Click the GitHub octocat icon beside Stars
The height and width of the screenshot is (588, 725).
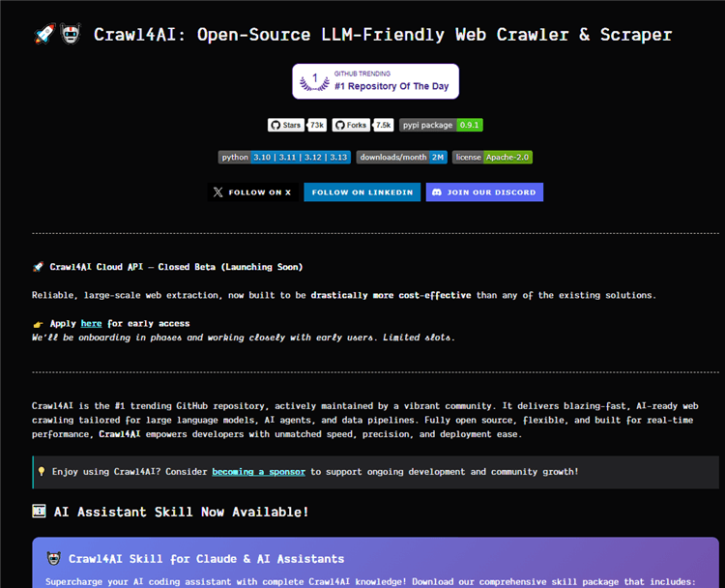[x=275, y=125]
